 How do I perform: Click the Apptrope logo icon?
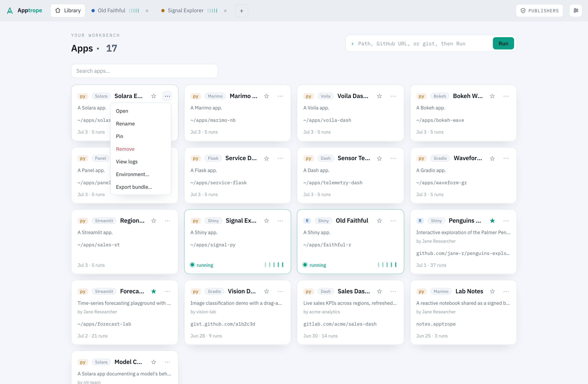(10, 10)
